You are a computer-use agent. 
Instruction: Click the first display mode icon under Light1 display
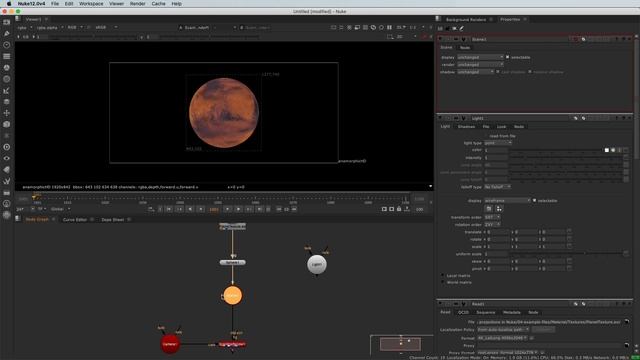[x=489, y=209]
